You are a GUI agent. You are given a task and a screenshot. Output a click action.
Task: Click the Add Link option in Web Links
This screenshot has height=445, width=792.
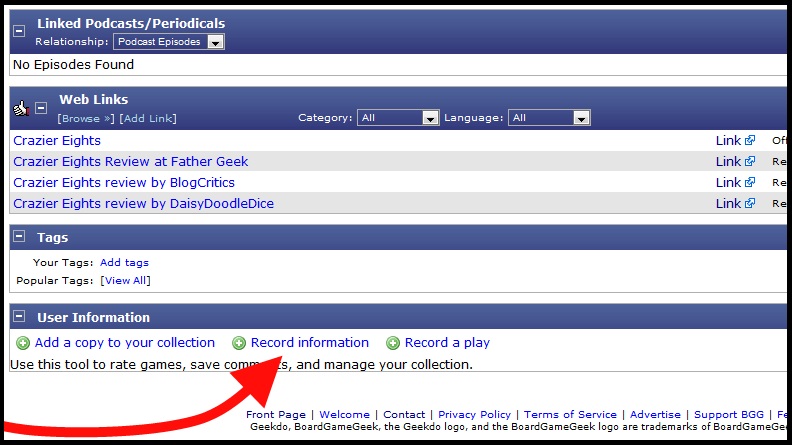[x=148, y=118]
